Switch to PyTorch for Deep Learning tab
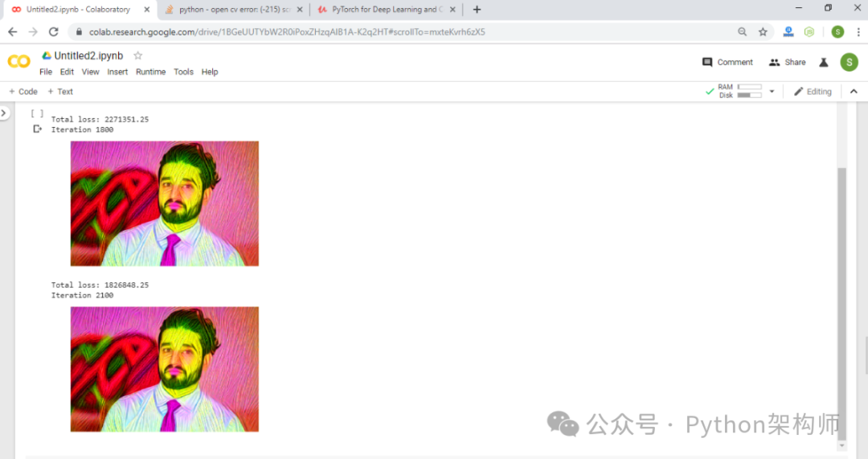 385,10
